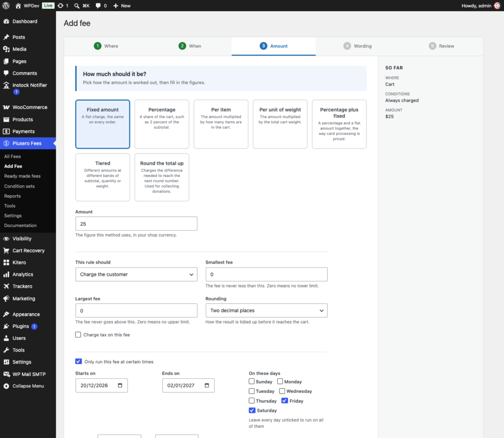Image resolution: width=504 pixels, height=438 pixels.
Task: Check the Tuesday checkbox
Action: click(x=252, y=391)
